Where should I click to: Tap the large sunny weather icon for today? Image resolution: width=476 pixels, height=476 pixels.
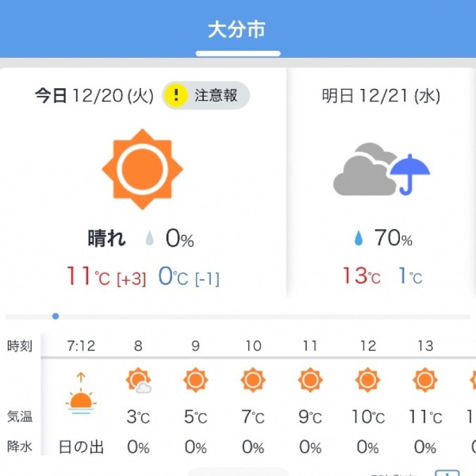[142, 169]
